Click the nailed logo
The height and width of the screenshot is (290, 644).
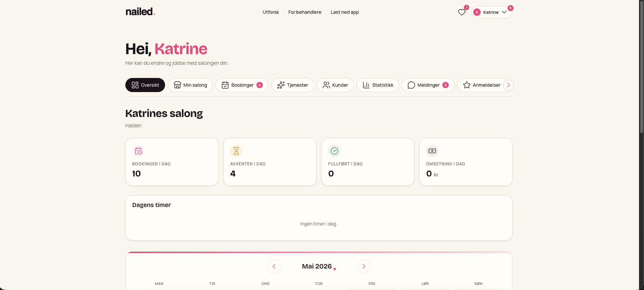pos(140,12)
